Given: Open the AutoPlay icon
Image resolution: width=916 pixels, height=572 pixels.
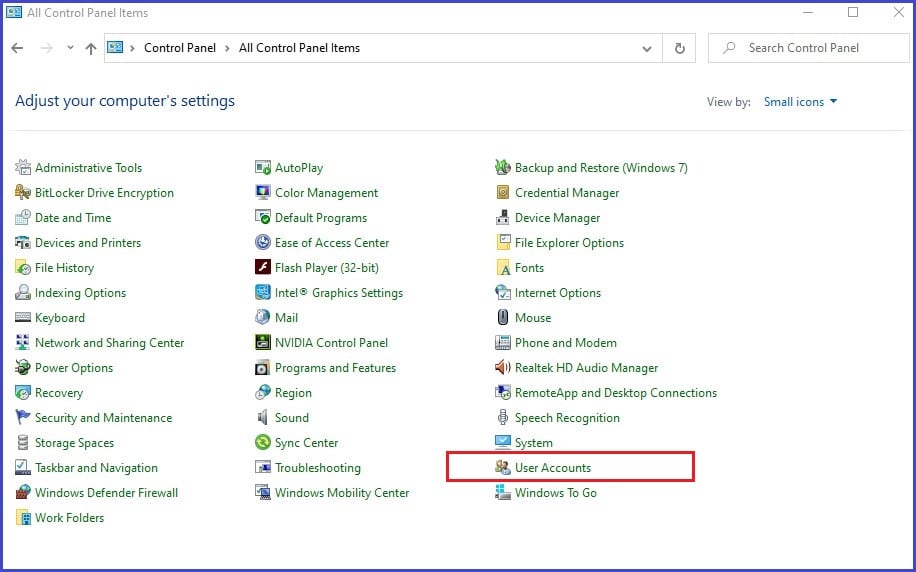Looking at the screenshot, I should (x=263, y=168).
